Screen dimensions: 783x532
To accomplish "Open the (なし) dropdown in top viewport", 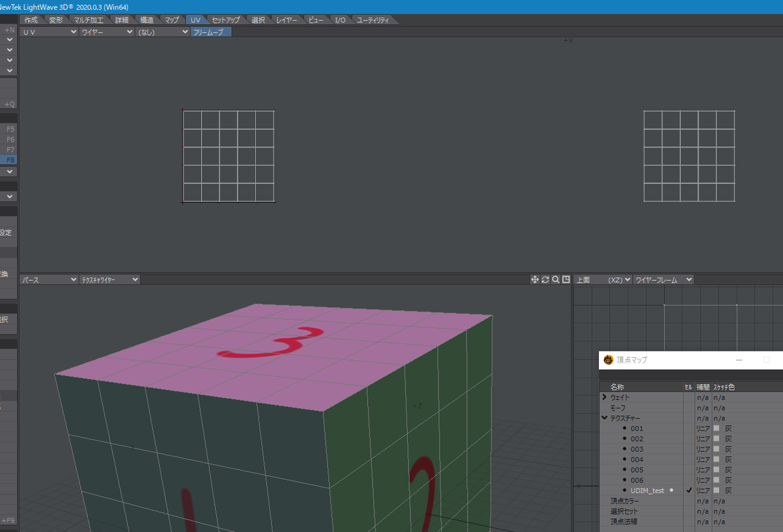I will (x=162, y=31).
